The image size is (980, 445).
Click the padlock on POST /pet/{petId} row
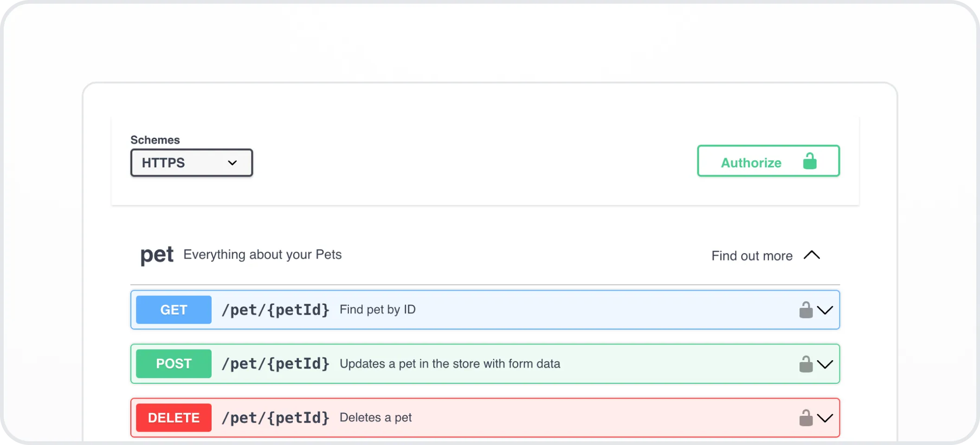[806, 364]
